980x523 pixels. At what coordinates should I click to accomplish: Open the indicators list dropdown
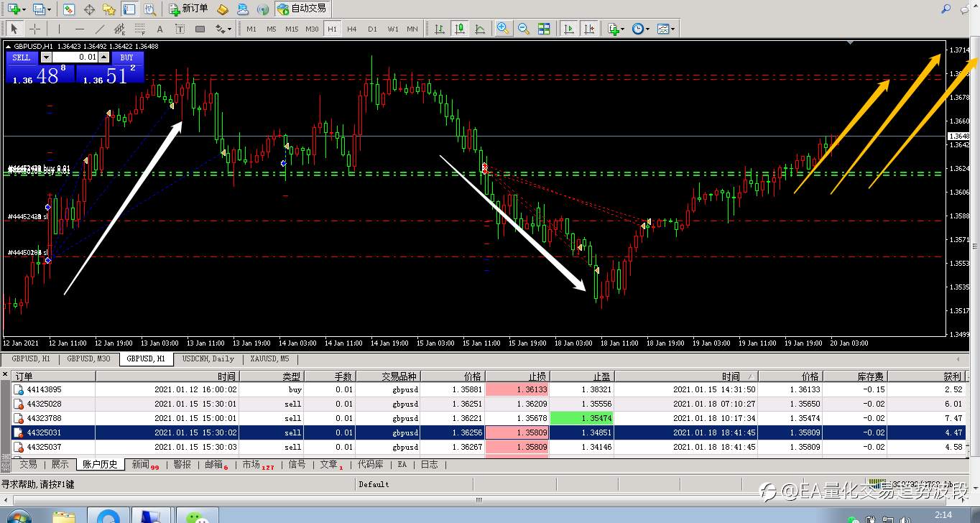point(616,29)
